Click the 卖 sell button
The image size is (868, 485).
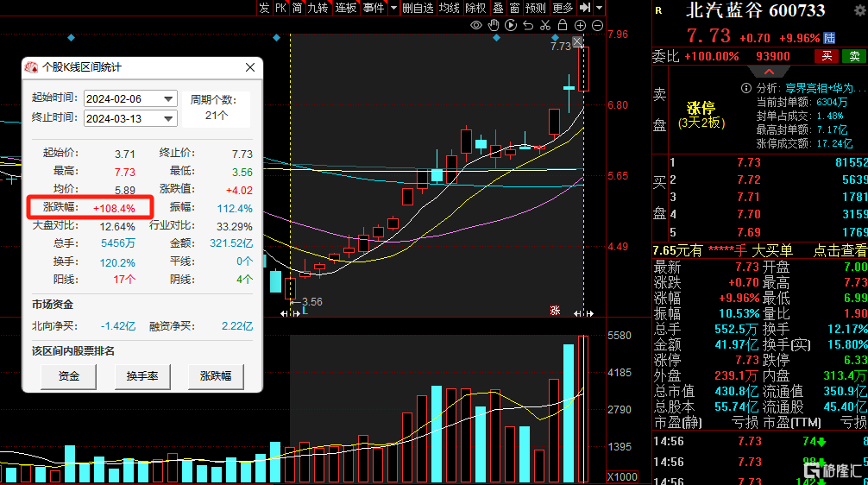(855, 56)
